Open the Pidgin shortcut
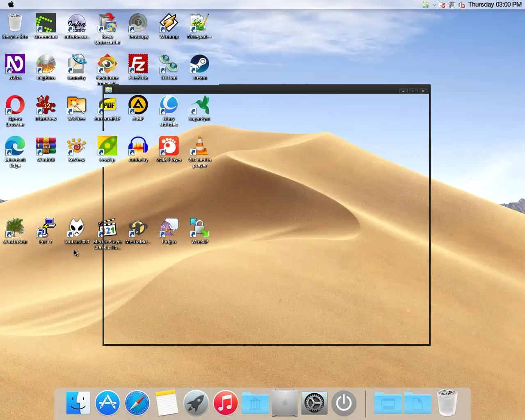 pyautogui.click(x=169, y=231)
